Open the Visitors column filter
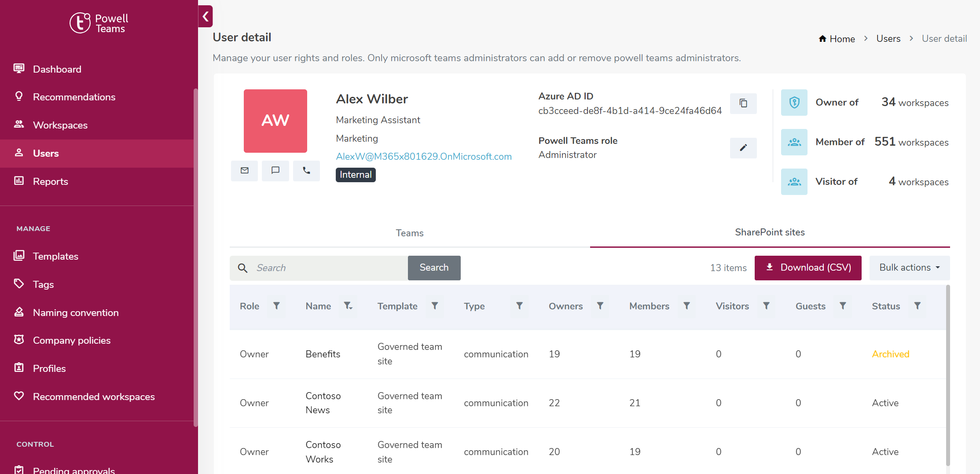This screenshot has height=474, width=980. tap(766, 306)
